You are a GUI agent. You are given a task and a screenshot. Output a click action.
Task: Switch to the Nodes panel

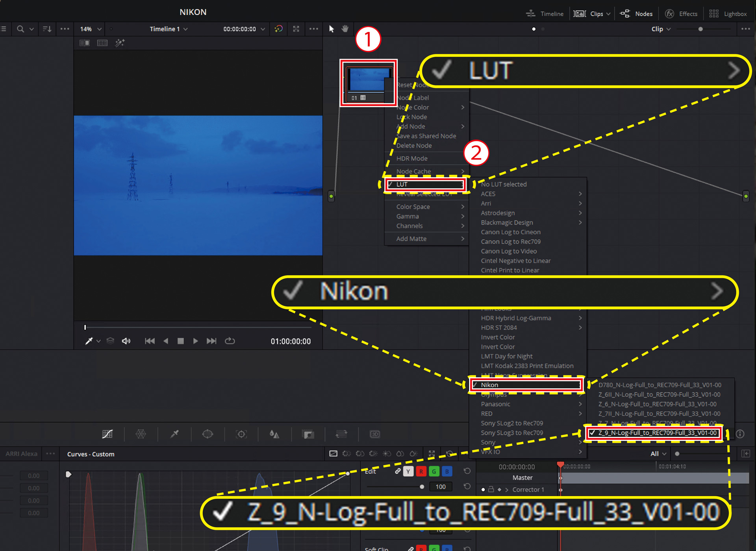pyautogui.click(x=636, y=13)
